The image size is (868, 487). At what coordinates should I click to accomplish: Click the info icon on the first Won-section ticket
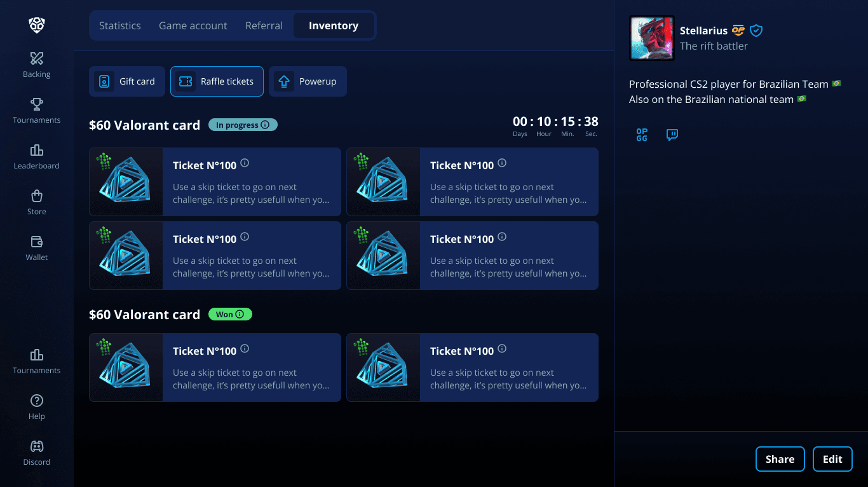tap(245, 348)
